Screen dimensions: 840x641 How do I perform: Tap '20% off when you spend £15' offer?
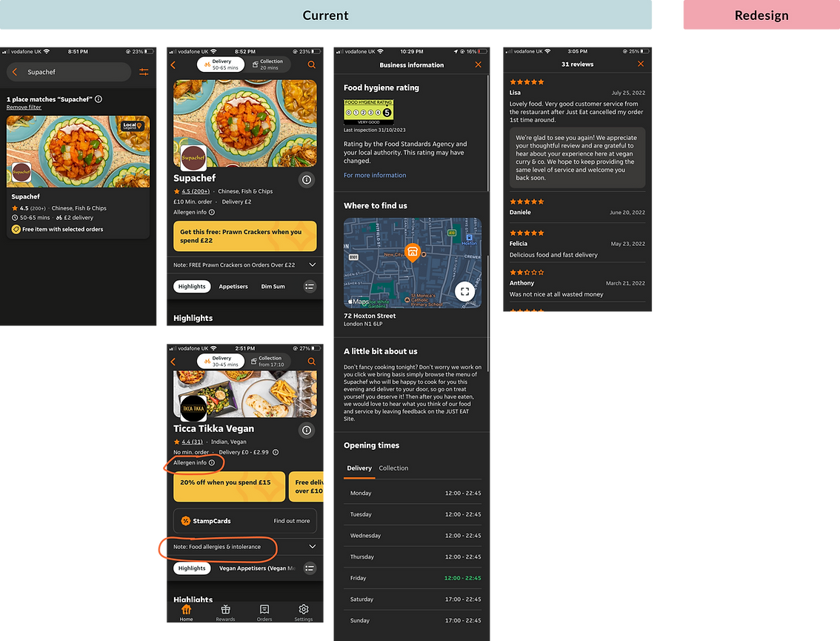point(230,487)
